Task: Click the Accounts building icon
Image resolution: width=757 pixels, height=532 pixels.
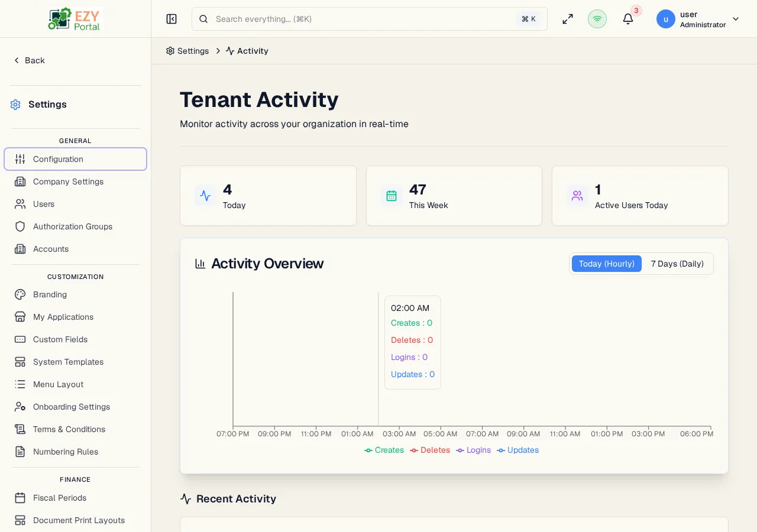Action: coord(20,249)
